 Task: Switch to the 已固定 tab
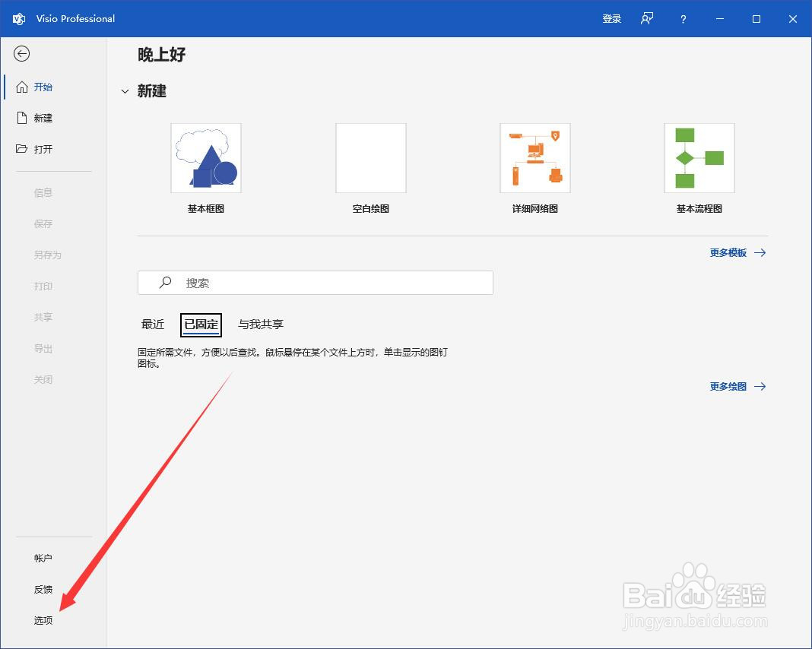click(201, 324)
